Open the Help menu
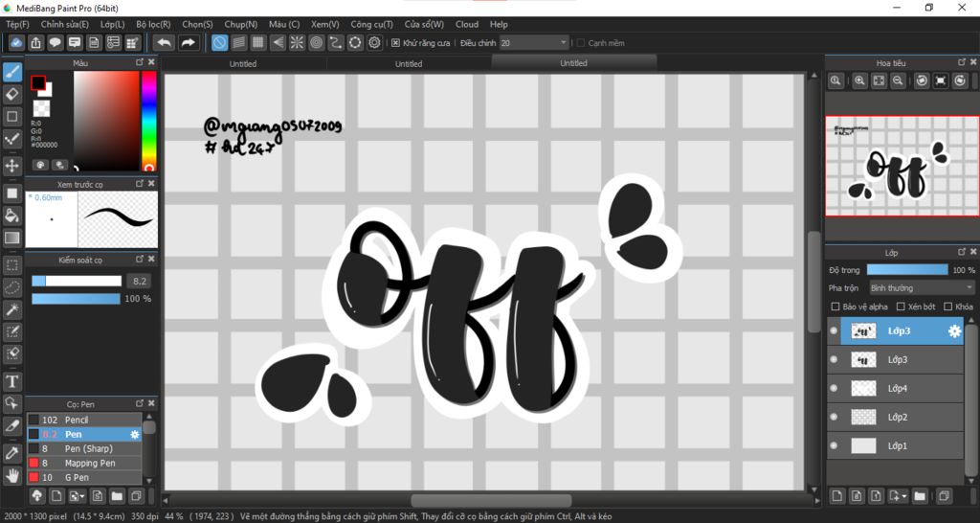The image size is (980, 523). point(499,24)
